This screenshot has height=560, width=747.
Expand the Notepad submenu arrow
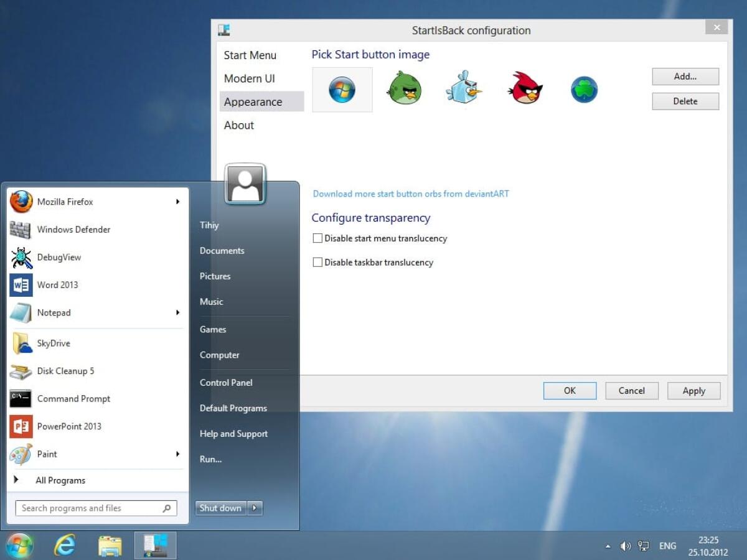point(177,312)
